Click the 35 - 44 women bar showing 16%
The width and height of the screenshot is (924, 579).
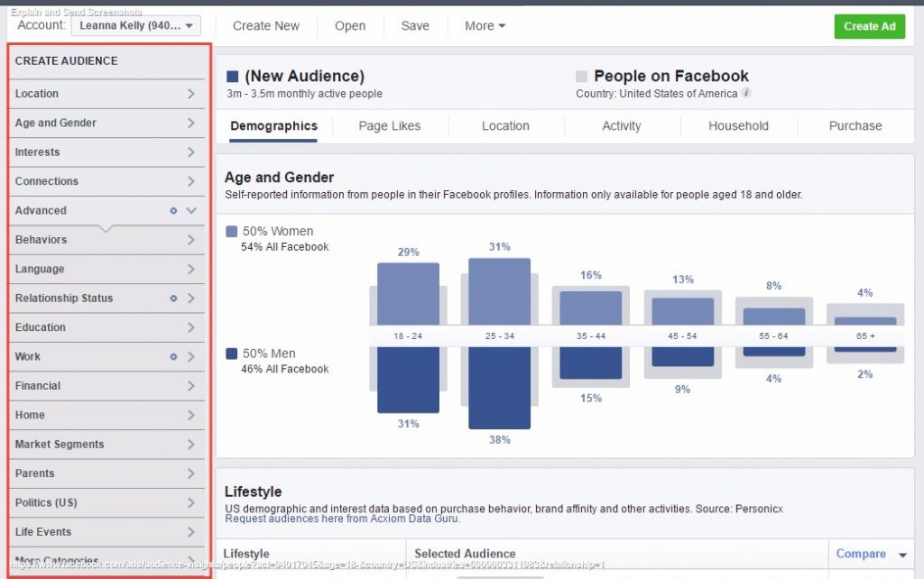590,308
